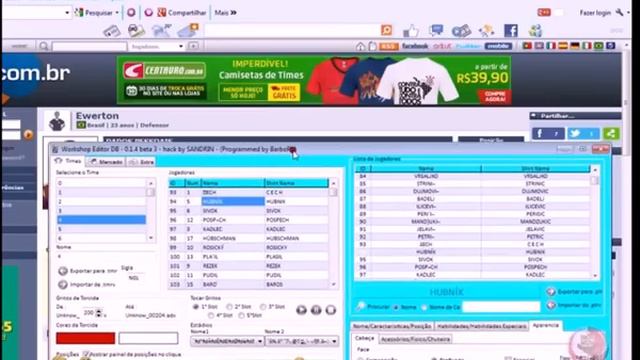The image size is (640, 360).
Task: Select the highlighted team 4 in the list
Action: point(101,220)
